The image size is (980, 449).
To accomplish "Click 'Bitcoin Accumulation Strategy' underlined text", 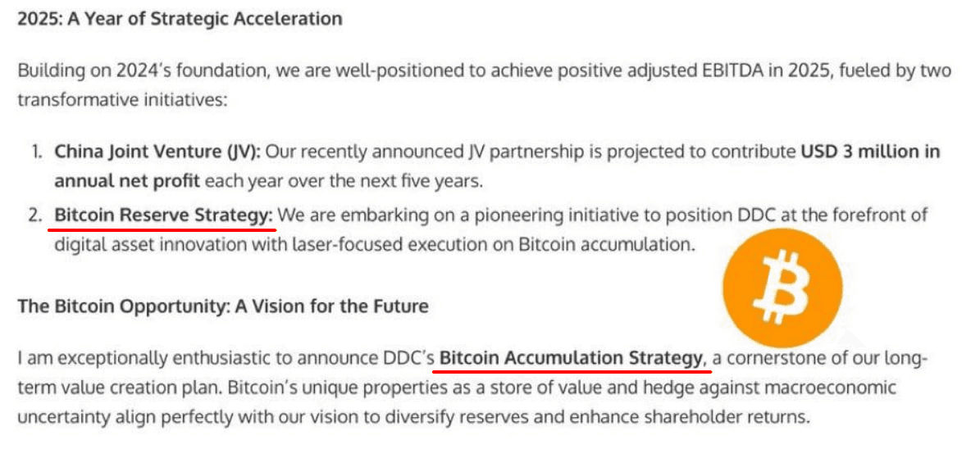I will (x=572, y=358).
